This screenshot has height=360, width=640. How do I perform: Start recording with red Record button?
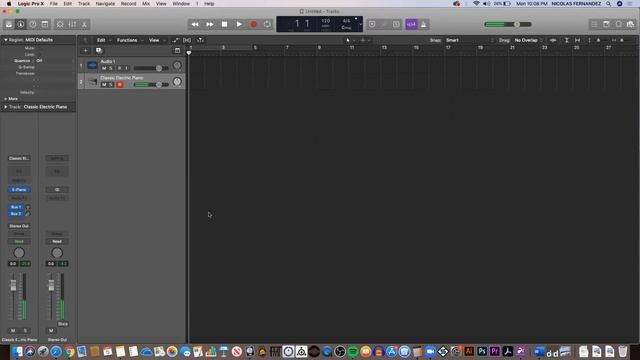pyautogui.click(x=254, y=24)
